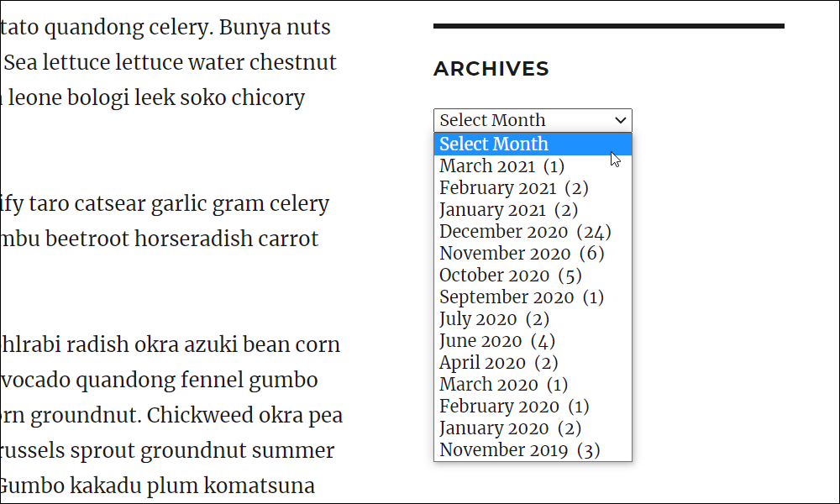This screenshot has height=504, width=840.
Task: Pick February 2021 (2) archive option
Action: (x=533, y=188)
